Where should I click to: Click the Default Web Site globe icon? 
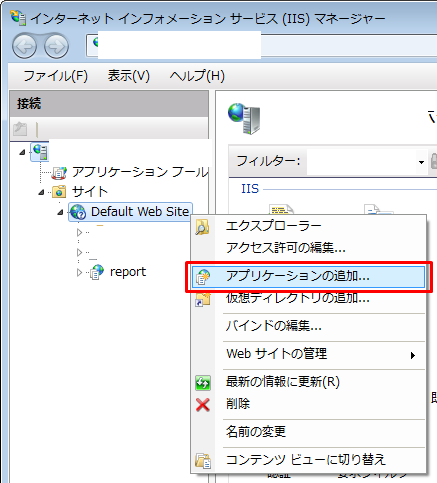[78, 212]
